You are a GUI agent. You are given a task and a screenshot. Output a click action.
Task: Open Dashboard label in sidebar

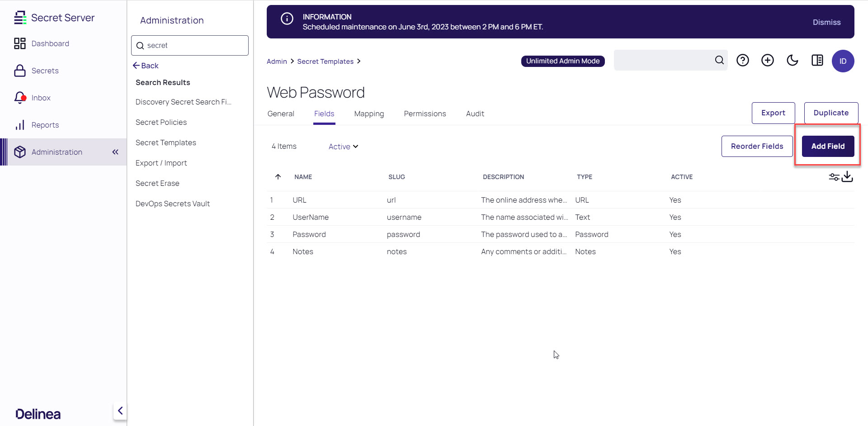coord(50,43)
